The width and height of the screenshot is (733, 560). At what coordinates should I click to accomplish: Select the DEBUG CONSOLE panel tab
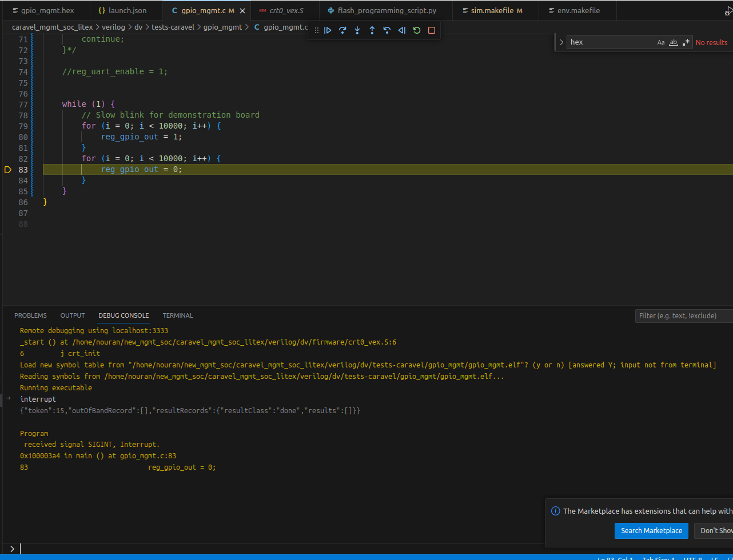click(x=124, y=315)
